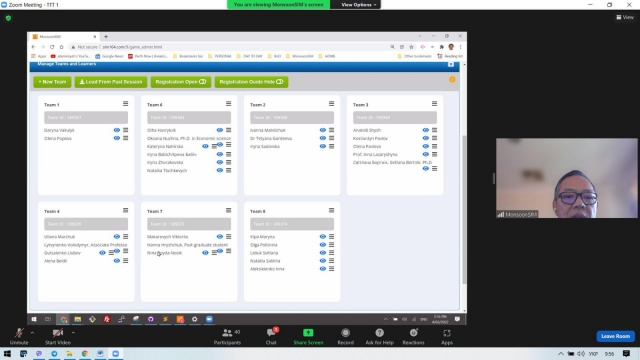The height and width of the screenshot is (360, 640).
Task: Click the eye icon next to Daryna Vakalyk
Action: [117, 130]
